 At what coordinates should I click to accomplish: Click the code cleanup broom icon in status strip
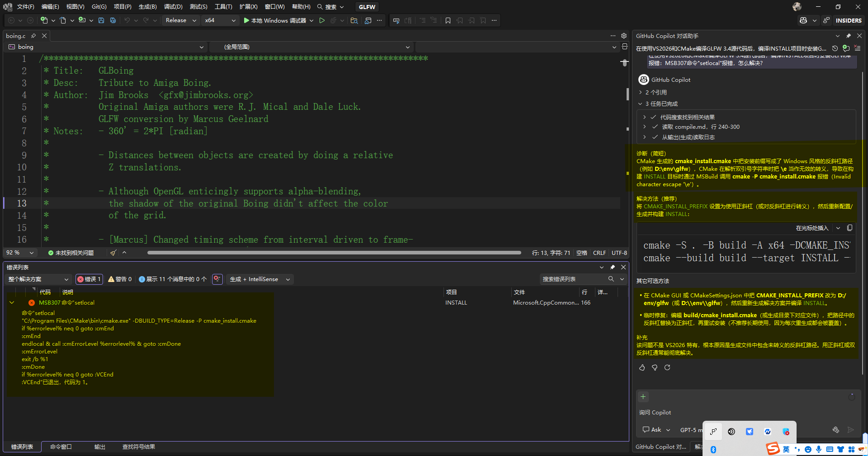point(113,253)
